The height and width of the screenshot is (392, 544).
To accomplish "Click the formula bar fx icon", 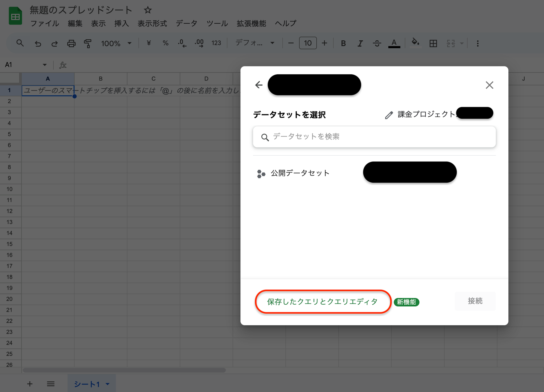I will tap(63, 65).
